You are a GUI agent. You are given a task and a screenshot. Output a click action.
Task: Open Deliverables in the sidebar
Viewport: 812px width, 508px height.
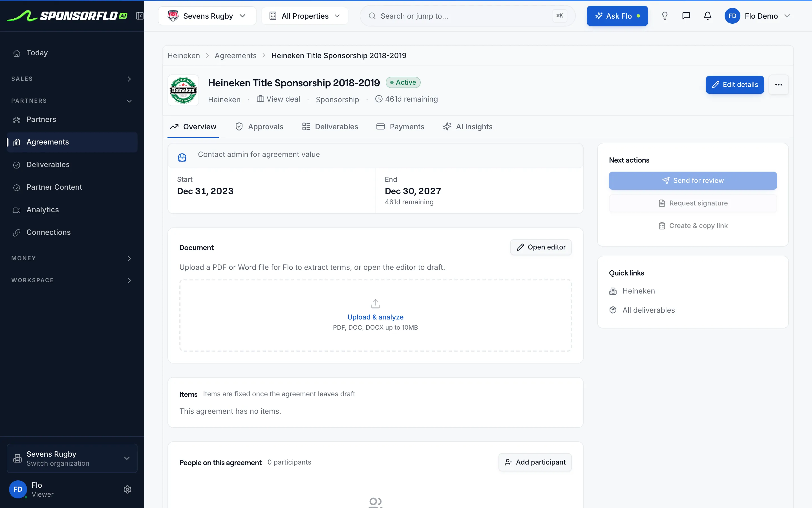pos(72,165)
